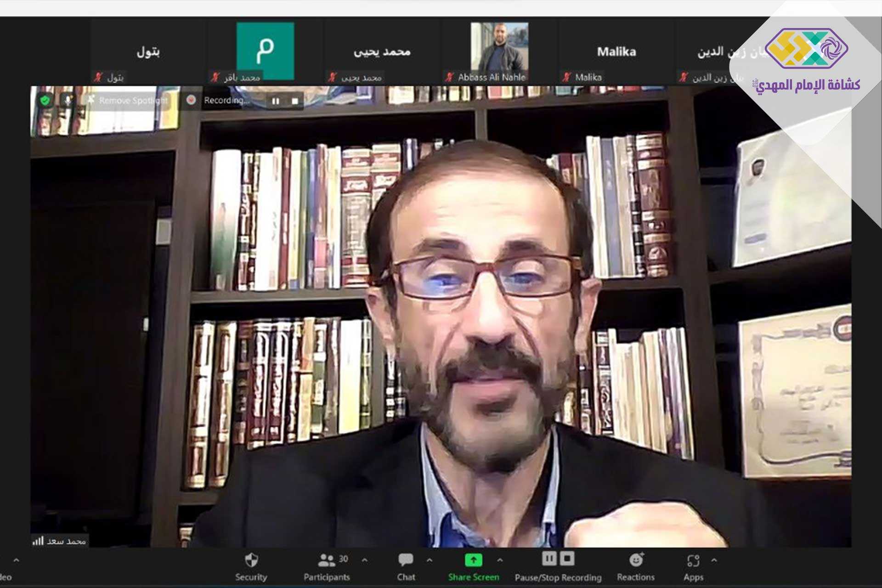Select the محمد باقر participant tile
This screenshot has width=882, height=588.
pos(265,51)
